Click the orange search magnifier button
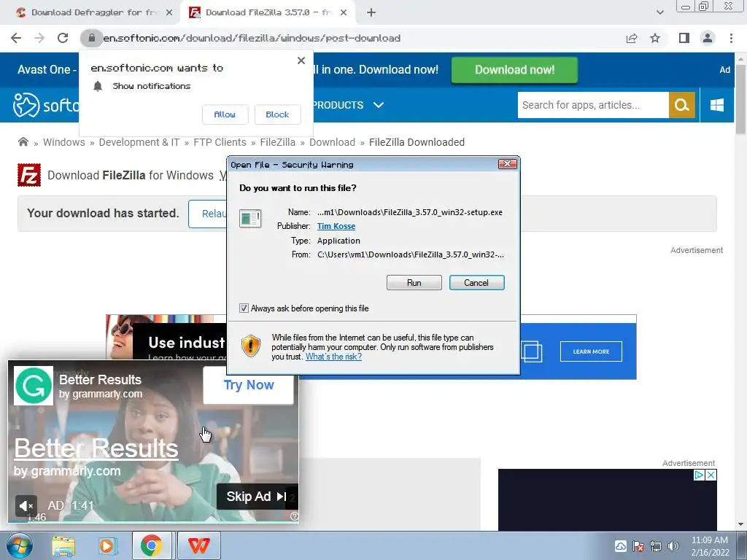 click(x=682, y=105)
